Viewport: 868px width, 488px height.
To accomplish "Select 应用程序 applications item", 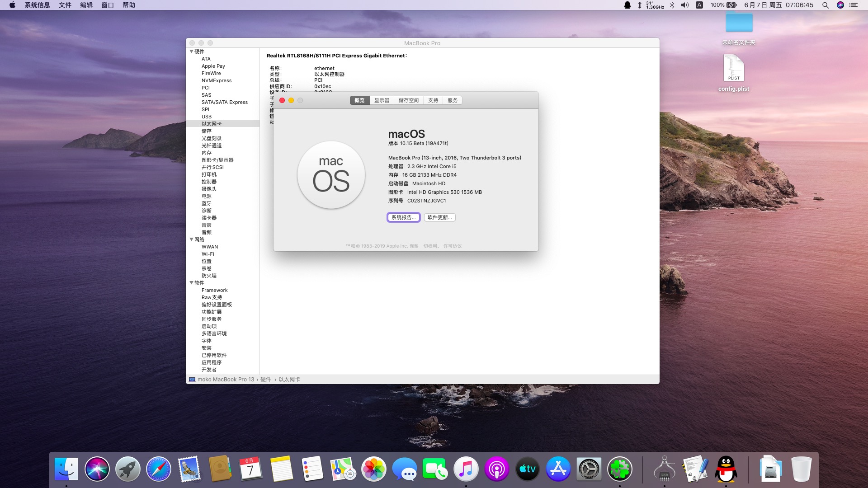I will coord(212,362).
